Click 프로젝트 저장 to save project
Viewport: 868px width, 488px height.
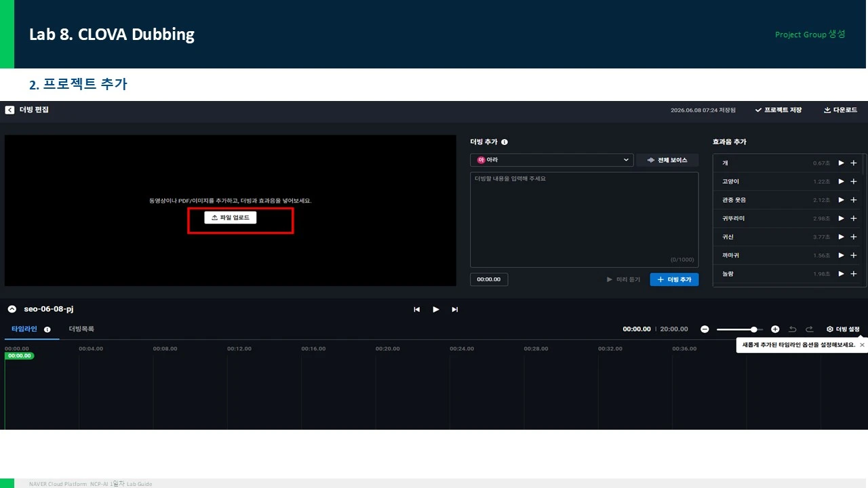click(x=778, y=110)
